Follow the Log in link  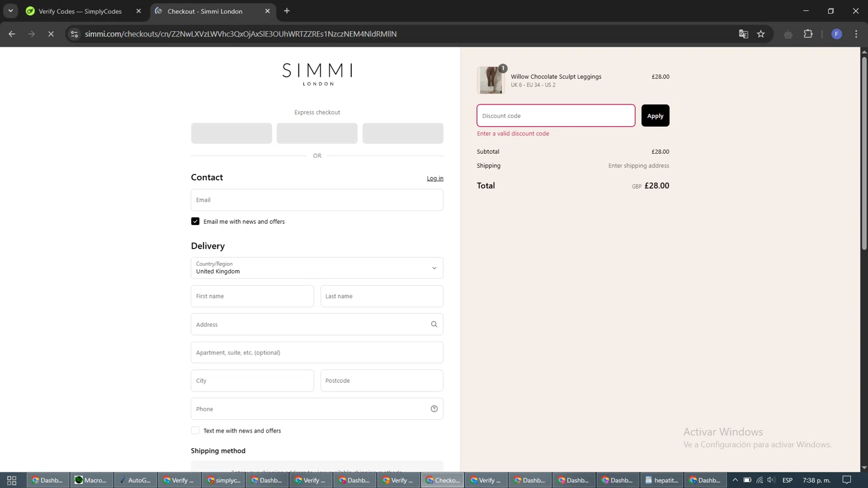pyautogui.click(x=435, y=178)
